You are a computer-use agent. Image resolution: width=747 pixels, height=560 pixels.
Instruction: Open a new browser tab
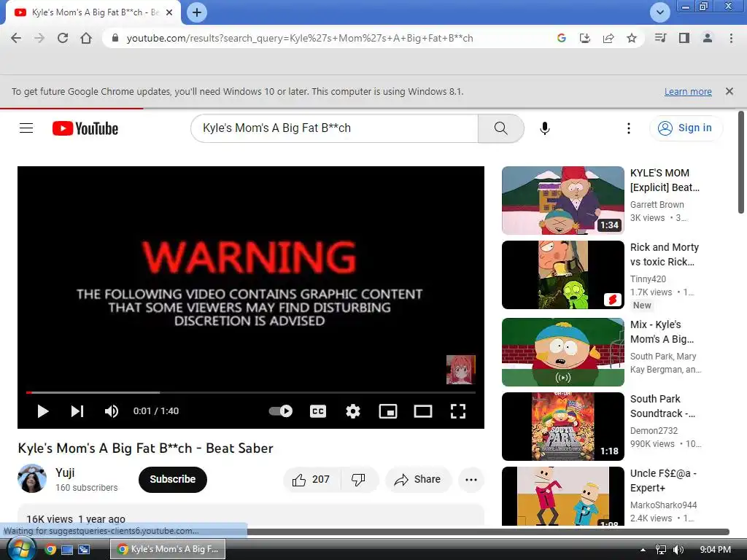tap(197, 12)
